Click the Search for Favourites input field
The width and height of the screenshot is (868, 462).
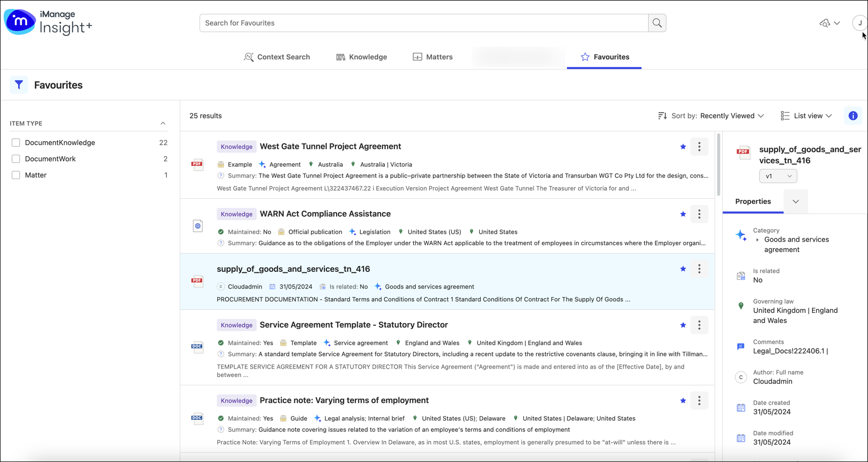[x=424, y=23]
